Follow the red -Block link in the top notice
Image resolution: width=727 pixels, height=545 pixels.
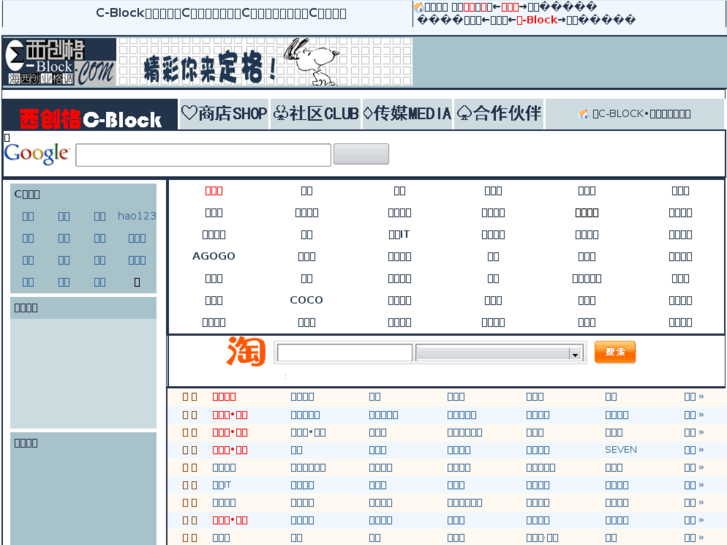[x=537, y=20]
